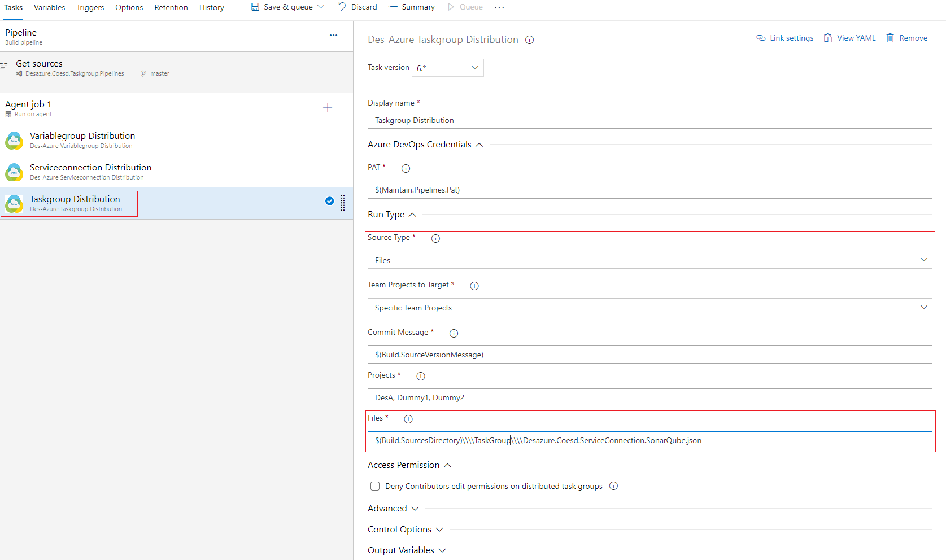Click the Serviceconnection Distribution task icon
Image resolution: width=946 pixels, height=560 pixels.
14,172
